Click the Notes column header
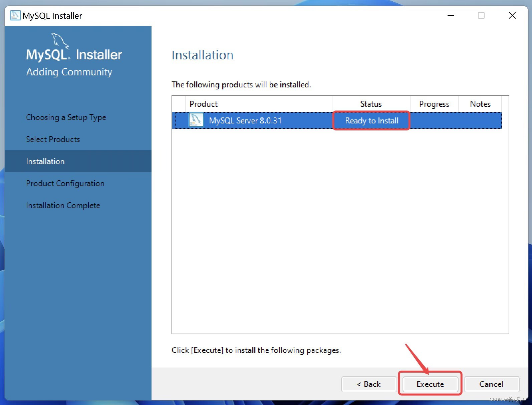The width and height of the screenshot is (532, 405). tap(480, 104)
